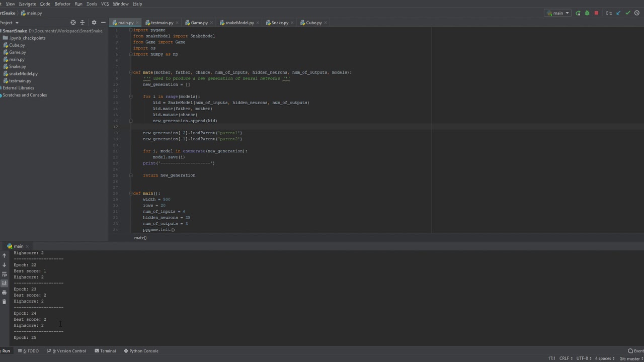This screenshot has height=362, width=644.
Task: Close the Game.py editor tab
Action: pos(212,23)
